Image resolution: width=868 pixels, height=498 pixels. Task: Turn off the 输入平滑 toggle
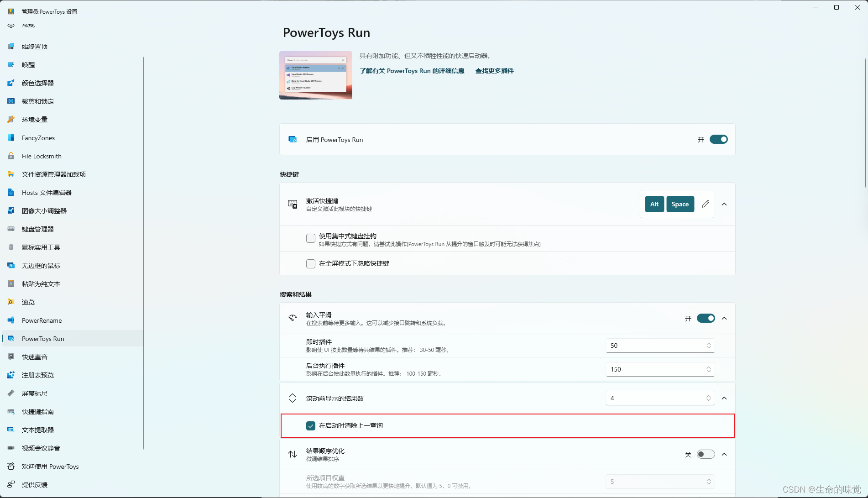tap(706, 318)
